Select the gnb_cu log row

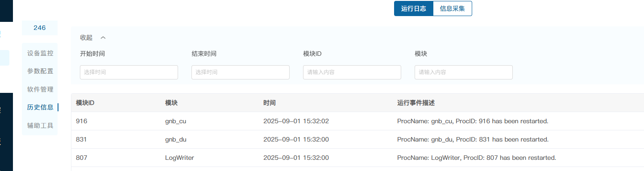(357, 121)
